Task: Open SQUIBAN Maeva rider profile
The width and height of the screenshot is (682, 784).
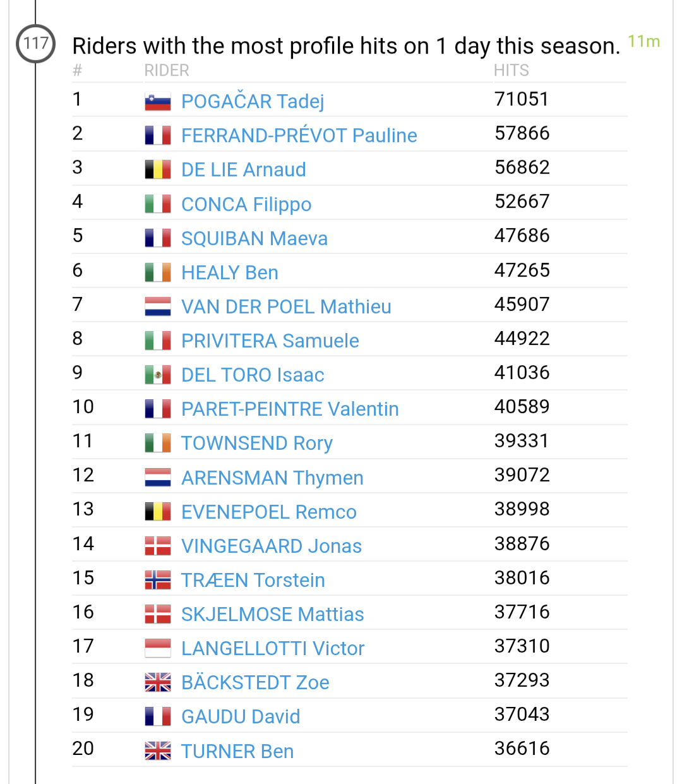Action: click(x=254, y=238)
